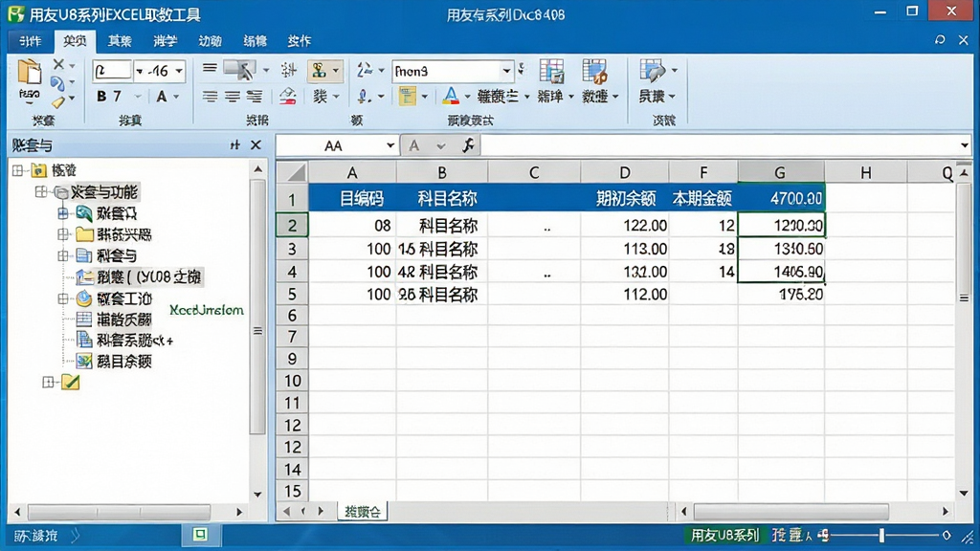Image resolution: width=980 pixels, height=551 pixels.
Task: Click the large data grid icon with orange mark
Action: 594,71
